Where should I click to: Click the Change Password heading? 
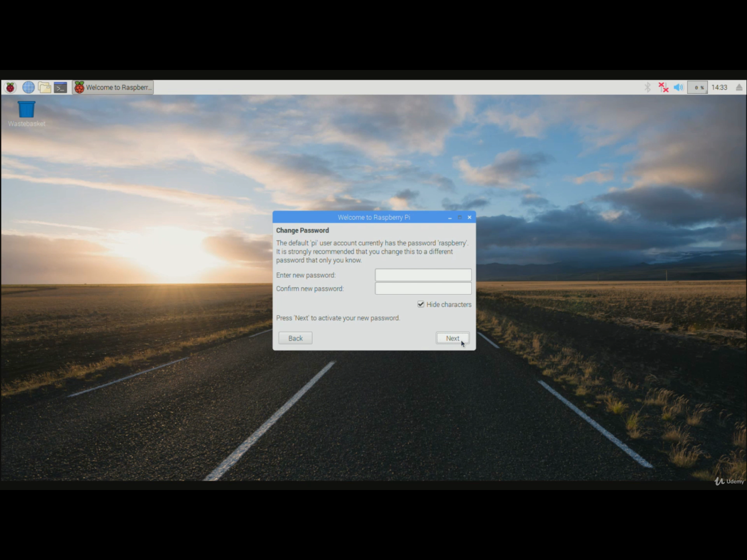click(302, 230)
